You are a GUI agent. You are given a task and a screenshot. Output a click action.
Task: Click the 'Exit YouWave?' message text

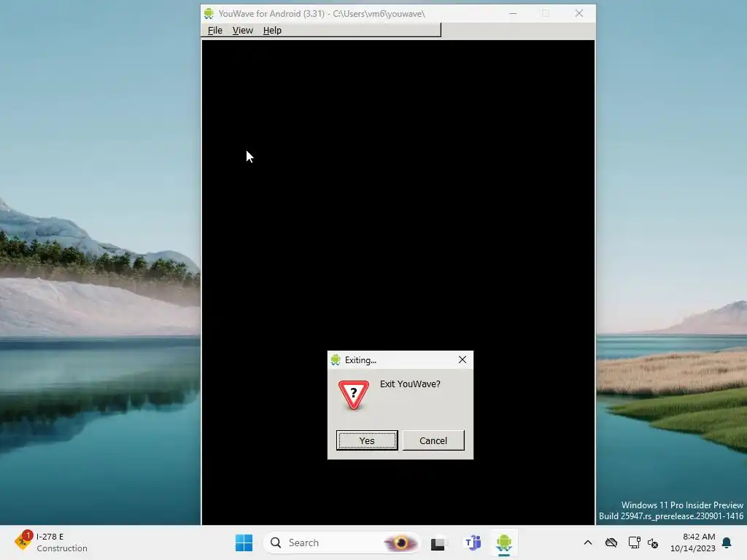pos(410,384)
